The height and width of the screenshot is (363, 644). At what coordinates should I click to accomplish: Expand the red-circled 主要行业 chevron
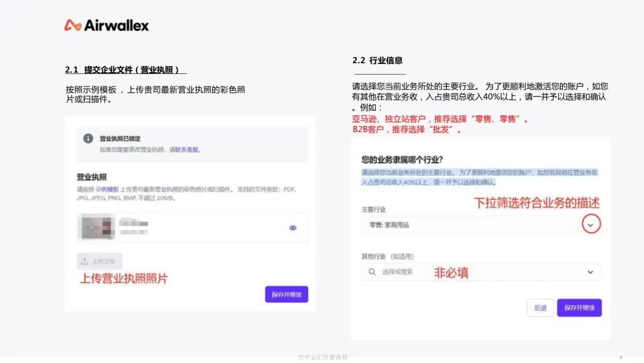(x=590, y=224)
